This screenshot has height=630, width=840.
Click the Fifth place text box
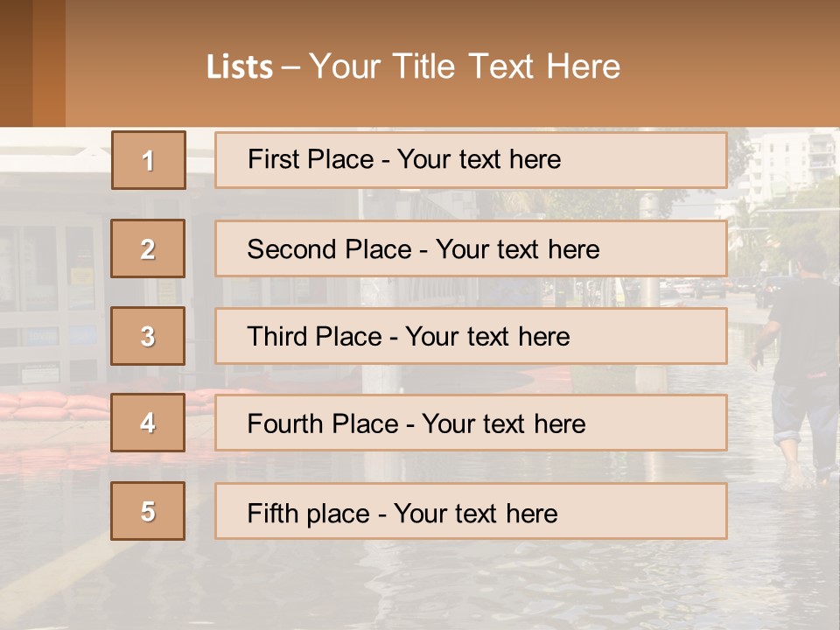[x=471, y=512]
